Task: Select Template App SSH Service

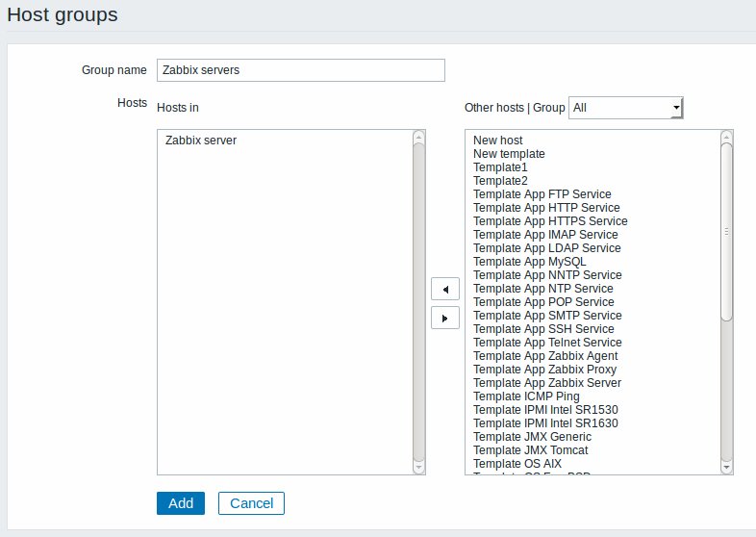Action: coord(543,329)
